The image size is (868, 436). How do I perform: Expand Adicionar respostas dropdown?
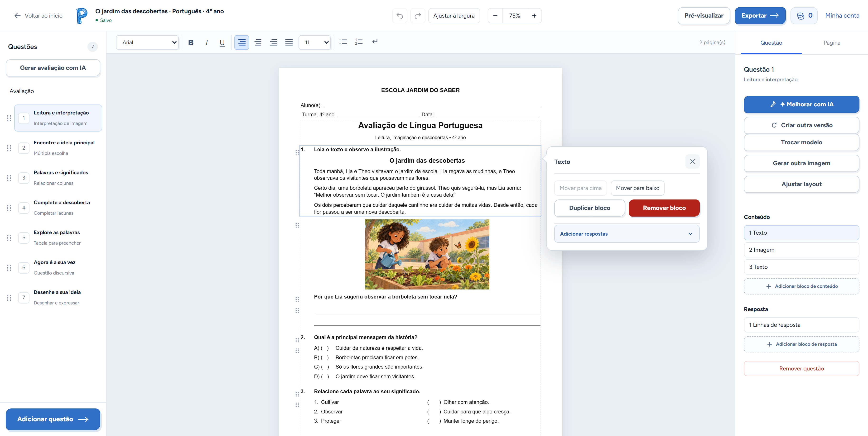click(x=627, y=234)
